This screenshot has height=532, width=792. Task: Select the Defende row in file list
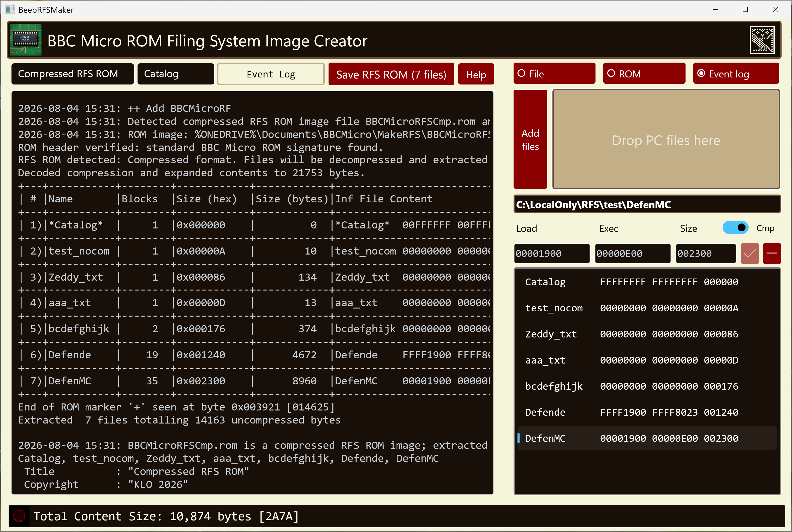647,413
